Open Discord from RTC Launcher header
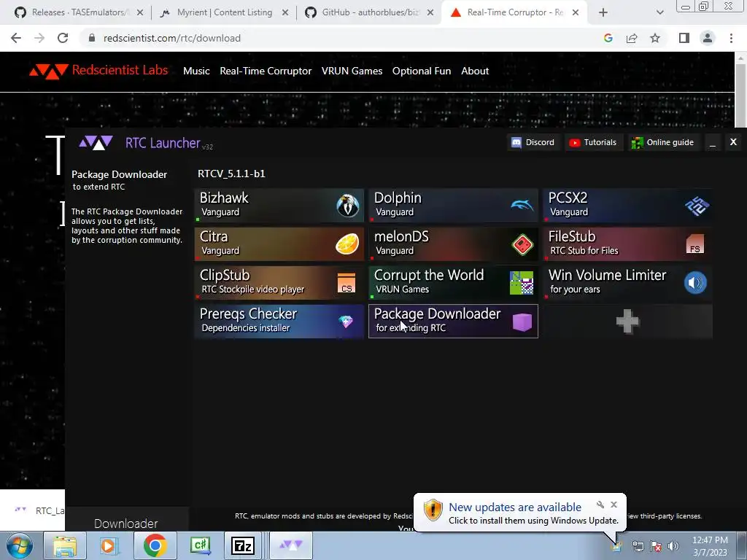The height and width of the screenshot is (560, 747). (x=533, y=142)
